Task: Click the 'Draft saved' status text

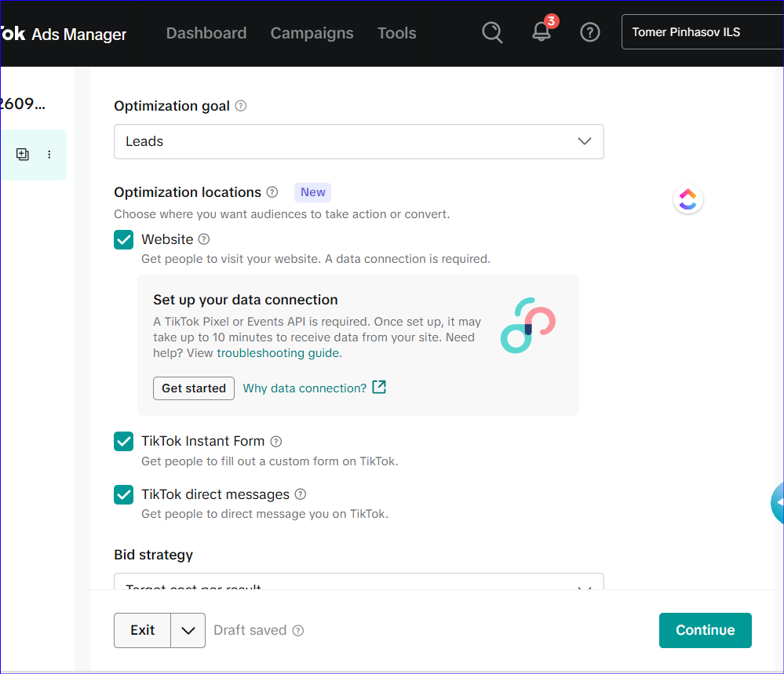Action: (250, 630)
